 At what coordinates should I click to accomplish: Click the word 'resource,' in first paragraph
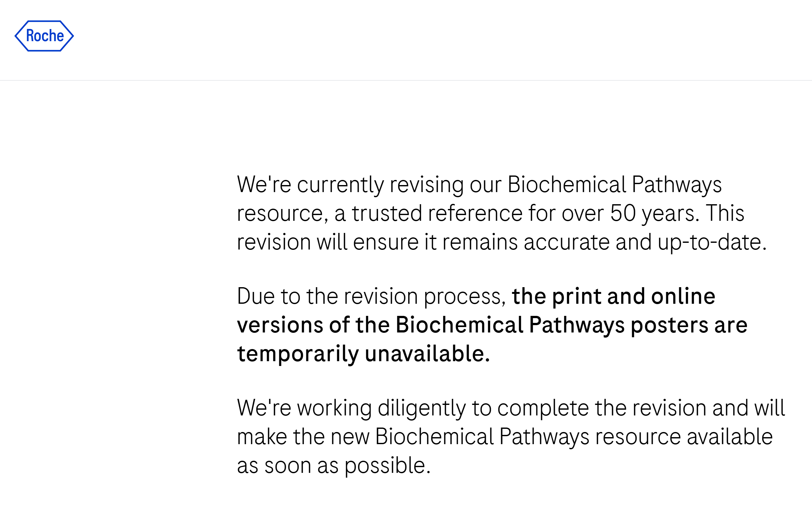click(x=282, y=214)
